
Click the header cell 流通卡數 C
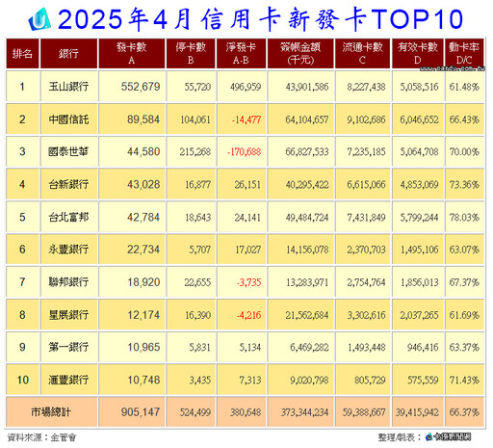pos(363,54)
